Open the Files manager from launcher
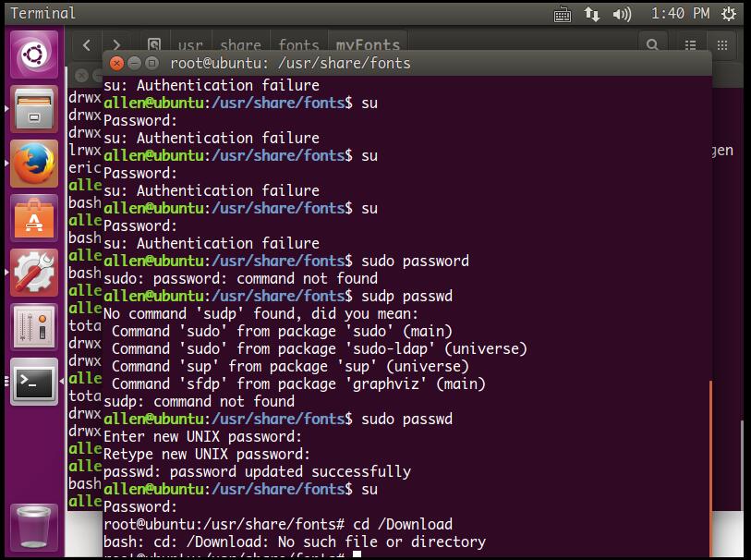751x560 pixels. tap(34, 112)
